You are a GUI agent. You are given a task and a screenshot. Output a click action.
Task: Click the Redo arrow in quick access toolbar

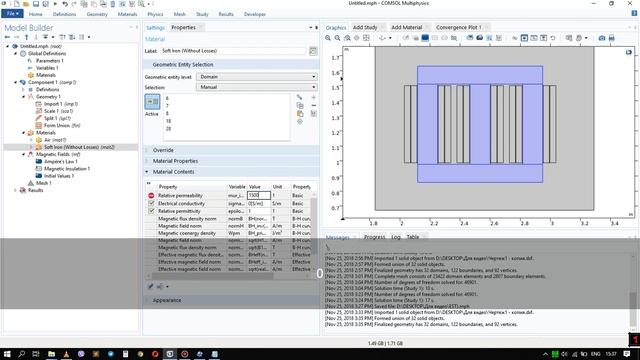(x=74, y=4)
